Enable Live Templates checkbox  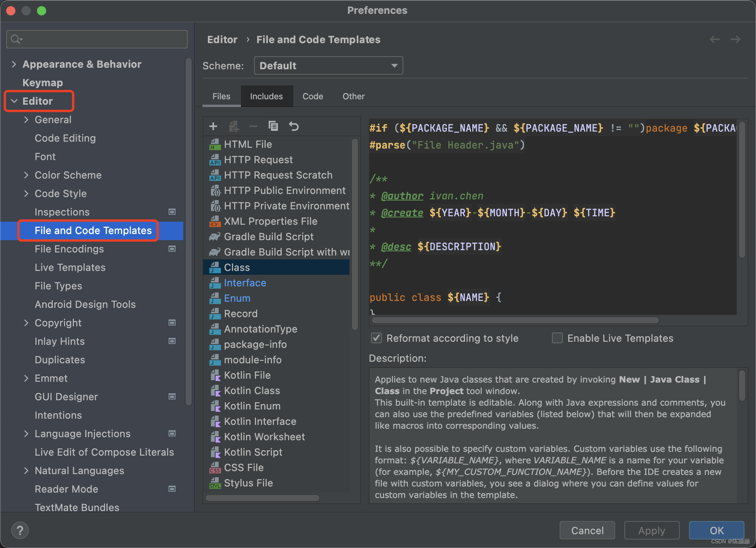point(557,338)
